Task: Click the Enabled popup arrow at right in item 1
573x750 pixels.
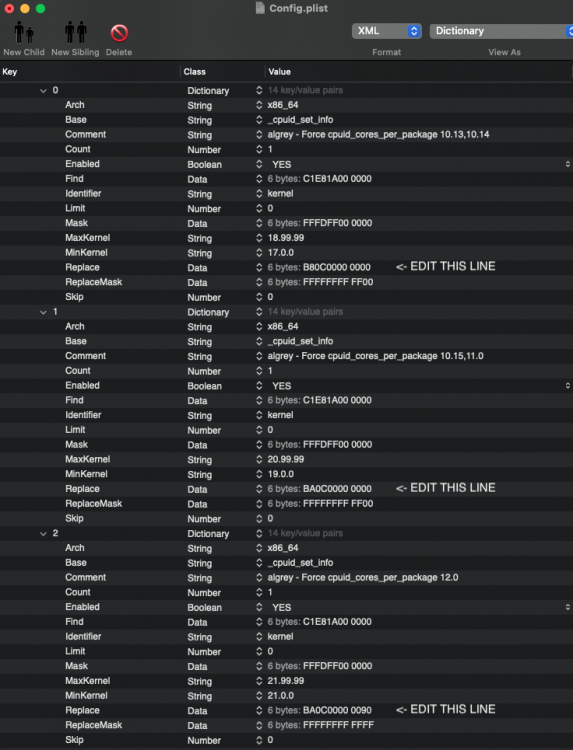Action: [568, 386]
